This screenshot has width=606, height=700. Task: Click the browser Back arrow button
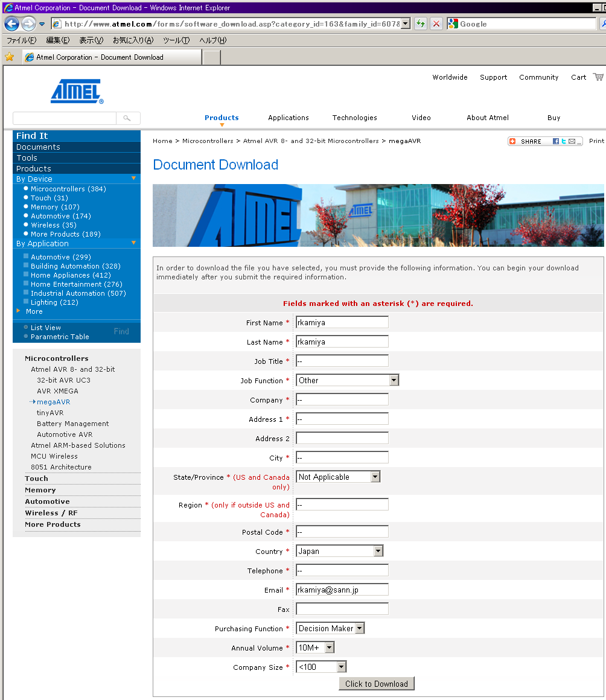coord(11,24)
